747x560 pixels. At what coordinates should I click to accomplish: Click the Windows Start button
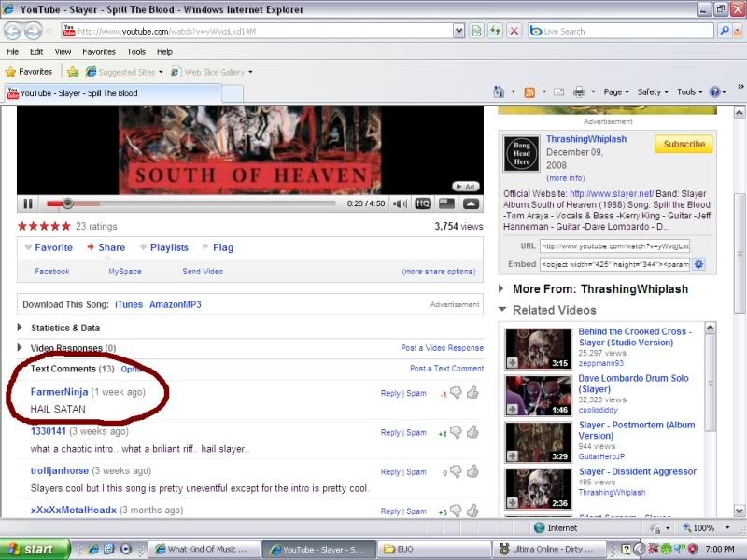(35, 549)
